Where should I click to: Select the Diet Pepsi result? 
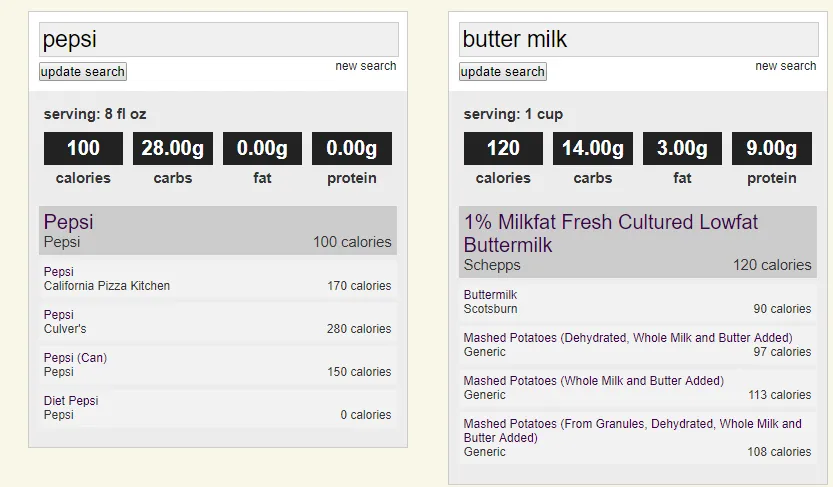218,408
